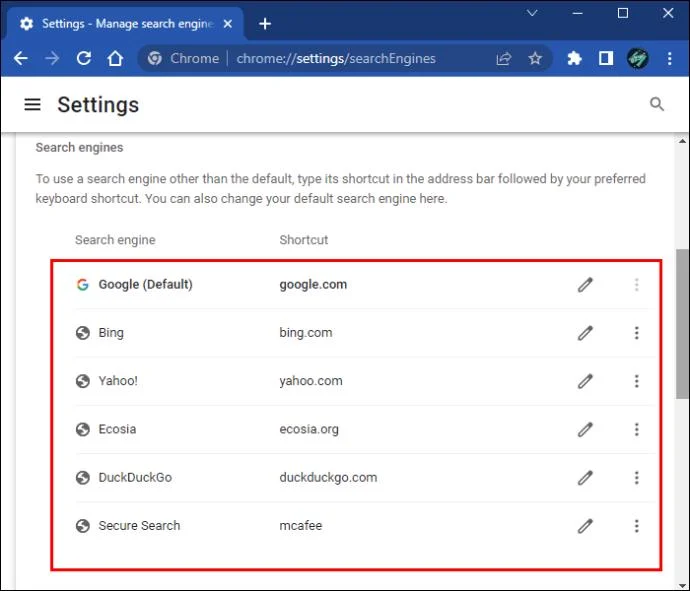The image size is (690, 591).
Task: Open more actions for Bing
Action: (636, 333)
